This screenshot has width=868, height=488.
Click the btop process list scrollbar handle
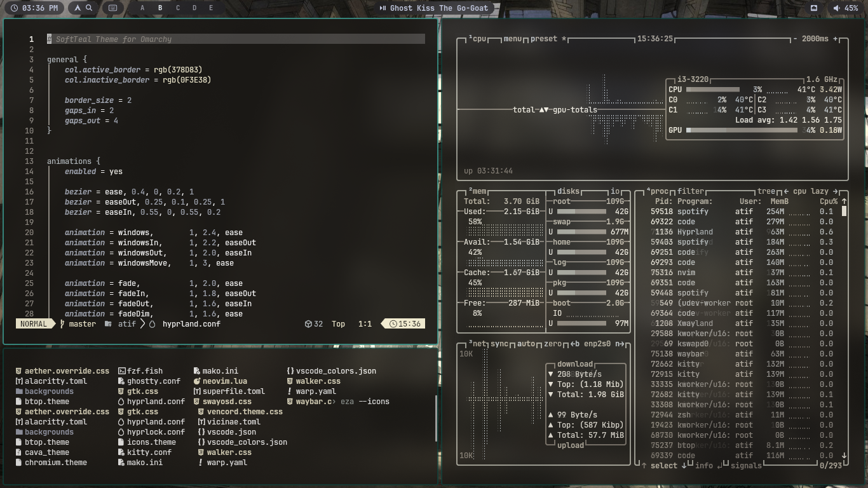[x=844, y=212]
